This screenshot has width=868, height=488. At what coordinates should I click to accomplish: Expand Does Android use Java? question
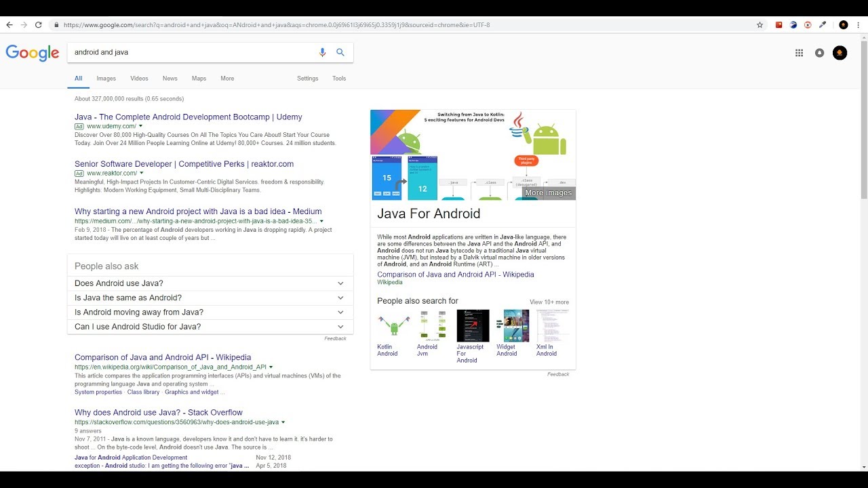210,283
